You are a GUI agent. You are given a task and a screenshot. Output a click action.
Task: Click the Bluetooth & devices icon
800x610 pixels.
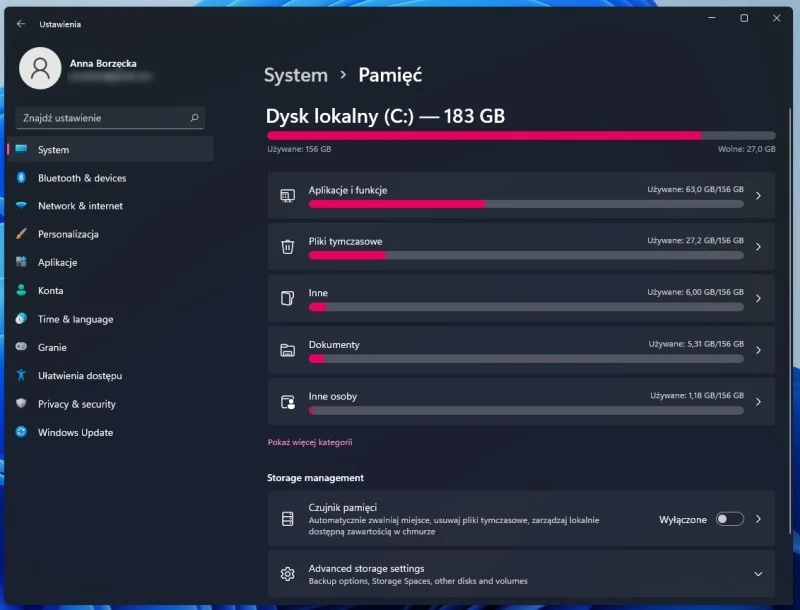pyautogui.click(x=21, y=178)
